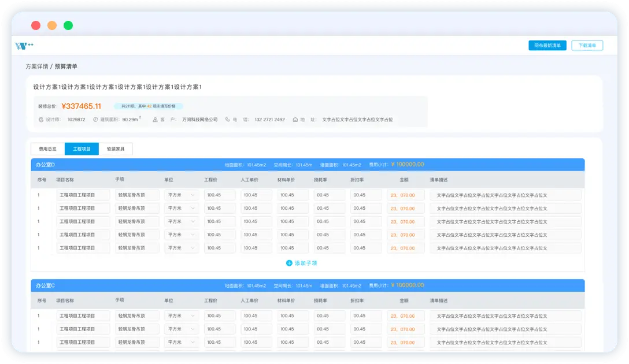This screenshot has height=364, width=629.
Task: Click the 下载清单 button
Action: point(587,45)
